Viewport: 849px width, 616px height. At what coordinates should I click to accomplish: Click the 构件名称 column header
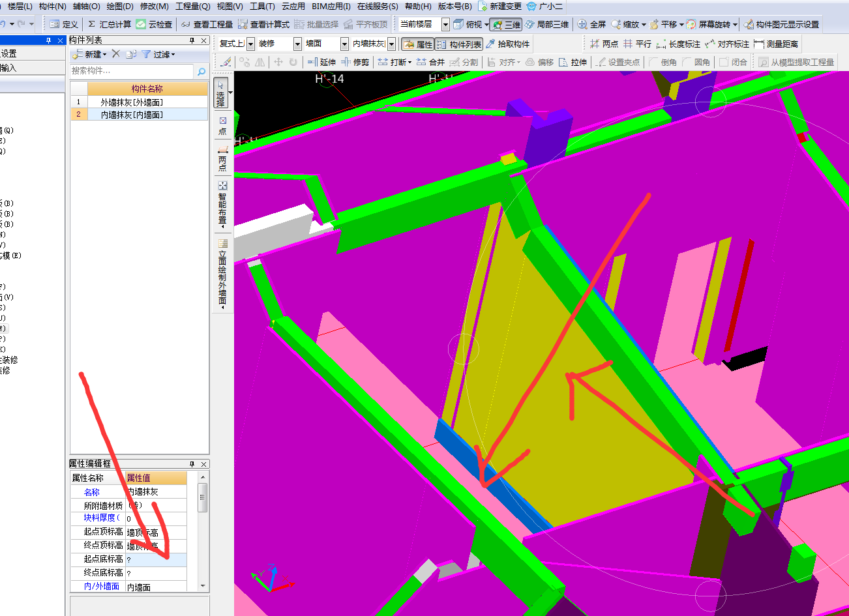[x=147, y=89]
